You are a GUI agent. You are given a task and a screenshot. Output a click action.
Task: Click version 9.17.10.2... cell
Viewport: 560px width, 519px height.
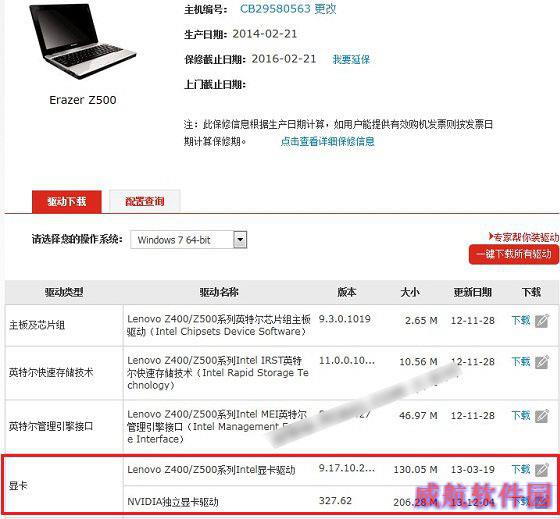(x=347, y=468)
